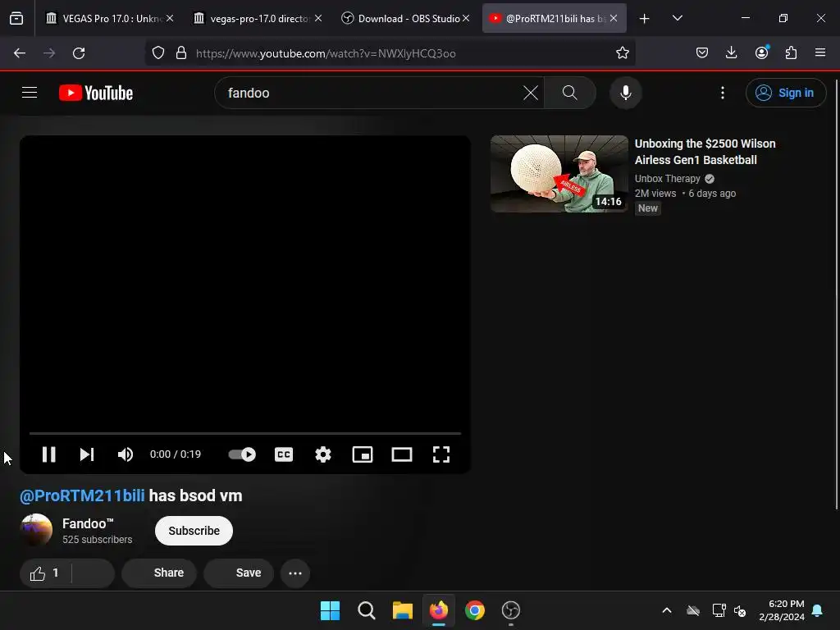View site security padlock info

pos(181,53)
